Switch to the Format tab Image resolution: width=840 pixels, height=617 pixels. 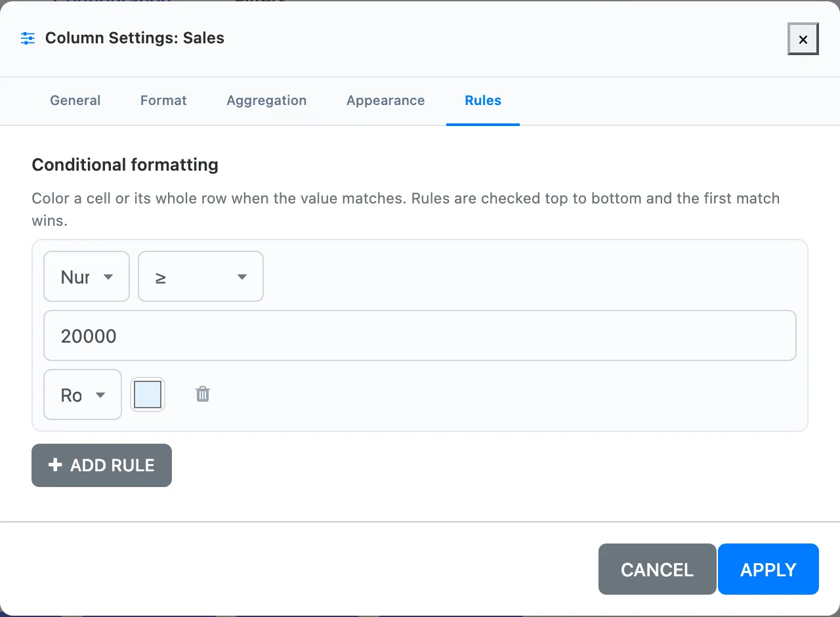tap(163, 100)
